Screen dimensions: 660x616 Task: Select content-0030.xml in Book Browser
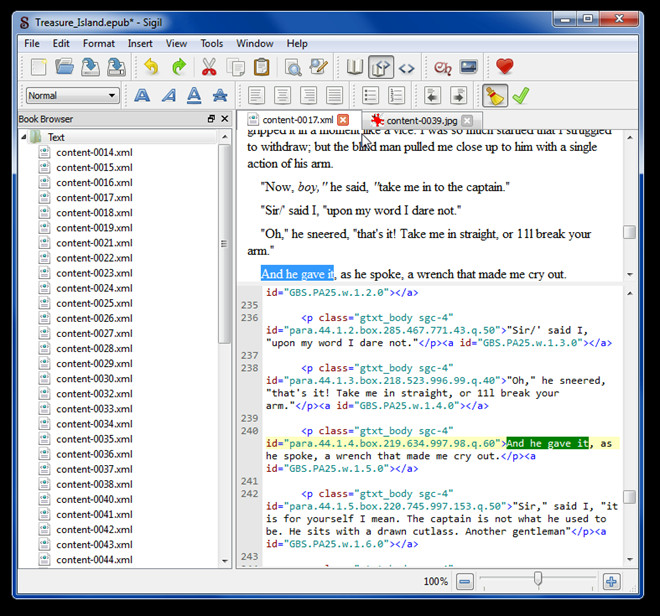tap(94, 379)
